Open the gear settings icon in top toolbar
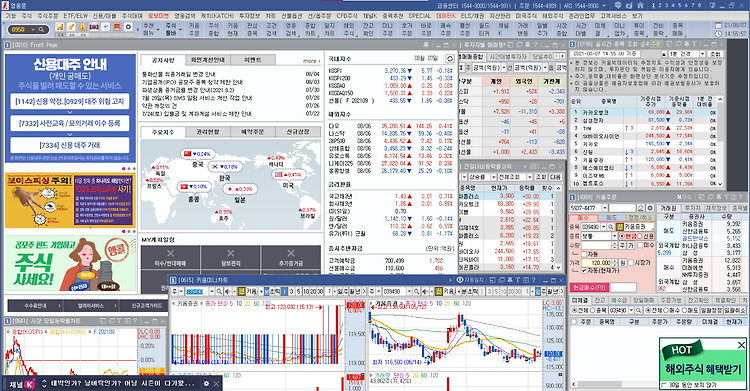The width and height of the screenshot is (750, 391). click(128, 27)
